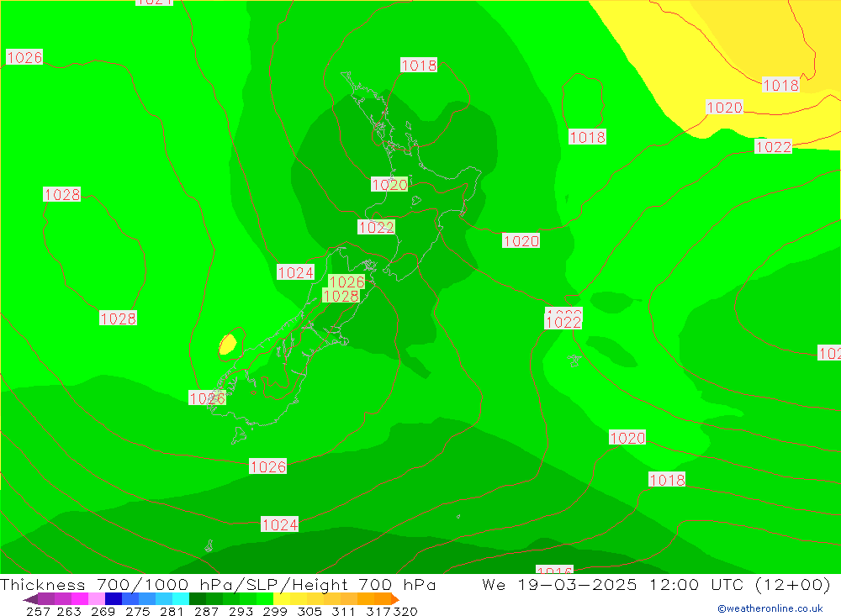Click the 1024 label near the map's bottom
841x616 pixels.
(279, 524)
